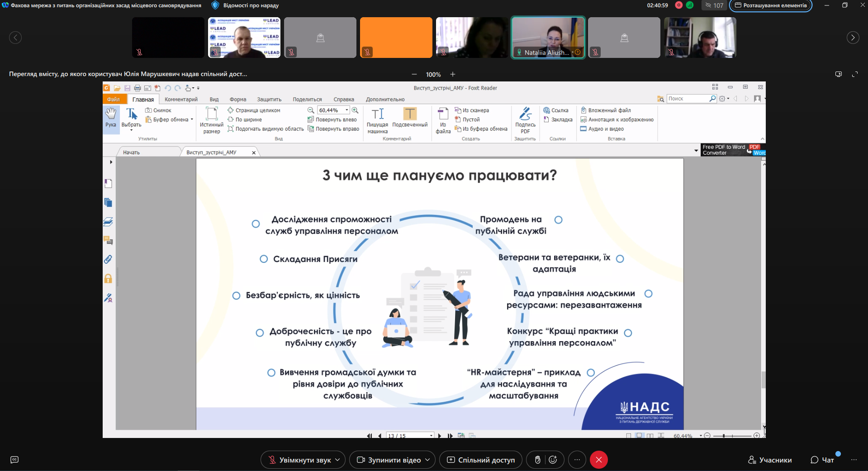This screenshot has width=868, height=471.
Task: Open the Розташування елементів layout menu
Action: (x=770, y=5)
